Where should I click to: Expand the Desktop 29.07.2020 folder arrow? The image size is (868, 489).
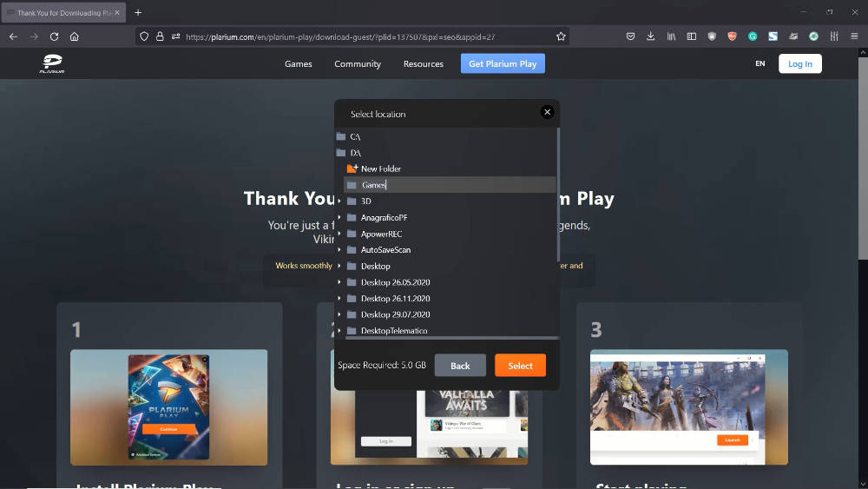click(339, 314)
